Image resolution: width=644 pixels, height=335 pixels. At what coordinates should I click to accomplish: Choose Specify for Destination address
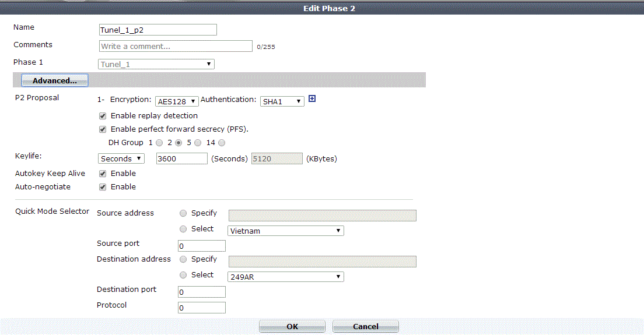[x=183, y=259]
